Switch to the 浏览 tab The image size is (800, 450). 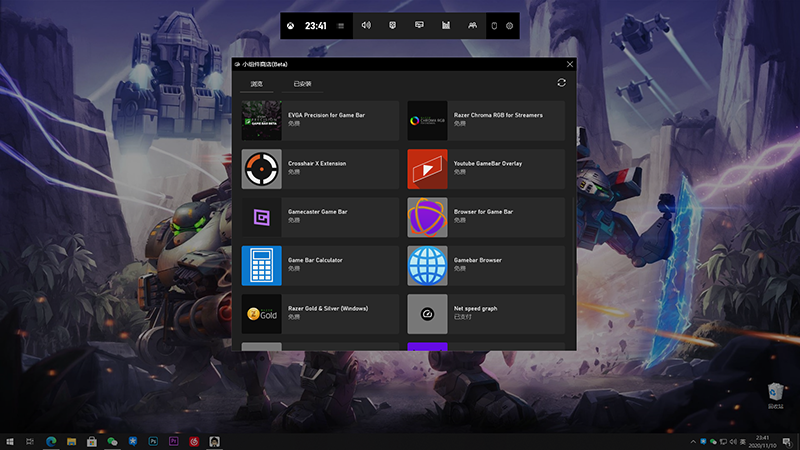click(x=256, y=84)
